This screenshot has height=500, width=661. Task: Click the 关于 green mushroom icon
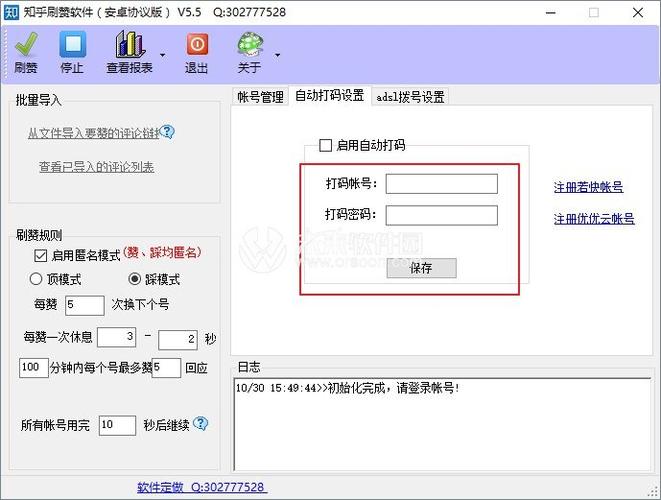(x=250, y=44)
